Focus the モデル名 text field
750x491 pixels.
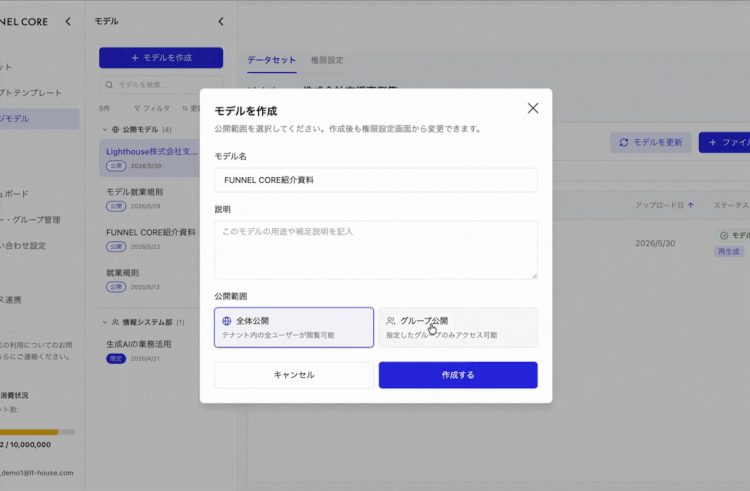pyautogui.click(x=375, y=180)
